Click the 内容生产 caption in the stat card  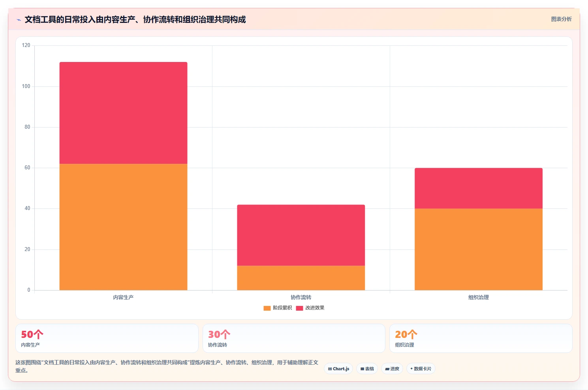tap(30, 345)
